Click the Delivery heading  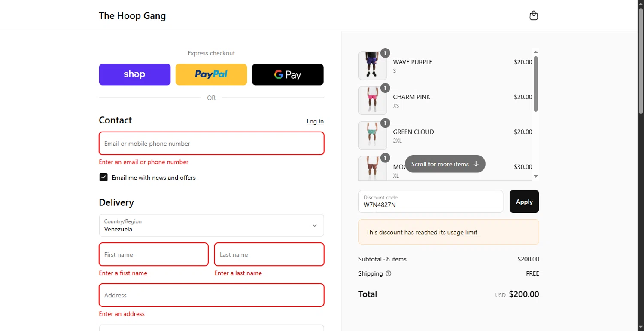[x=116, y=202]
